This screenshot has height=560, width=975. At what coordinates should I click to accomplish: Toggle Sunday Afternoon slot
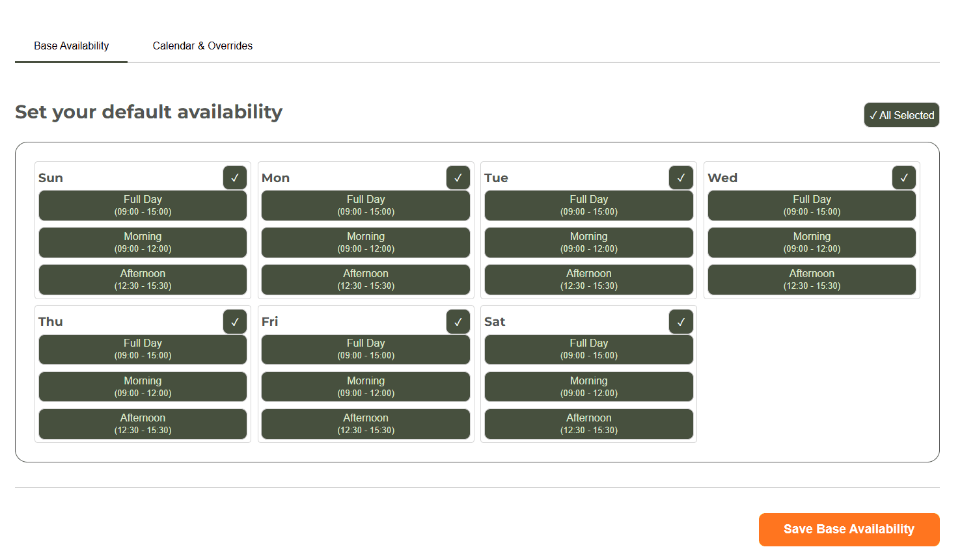click(143, 280)
